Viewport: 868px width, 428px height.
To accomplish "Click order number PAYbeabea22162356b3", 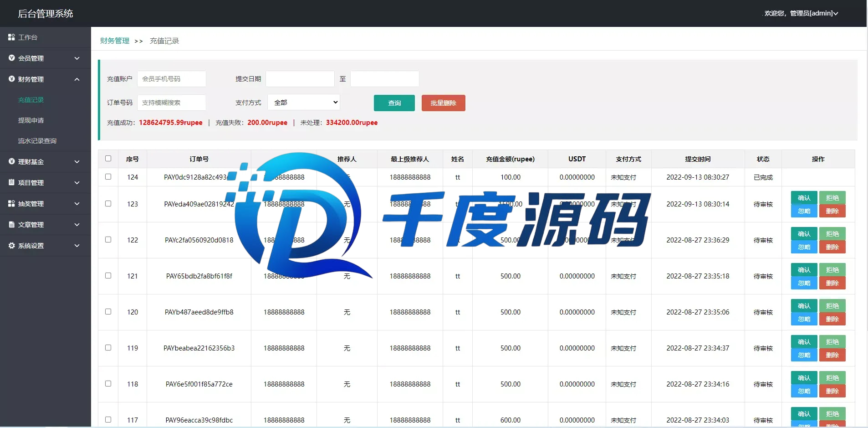I will [x=199, y=348].
